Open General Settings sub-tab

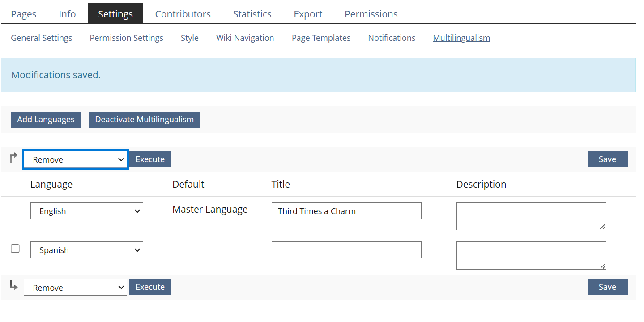(42, 38)
